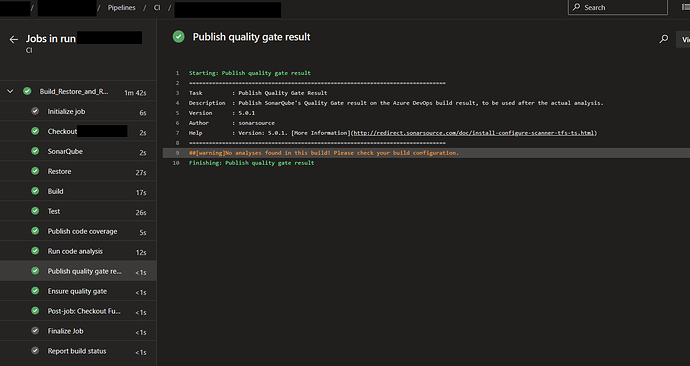Screen dimensions: 690x366
Task: Click magnifier icon inside the Search box
Action: (576, 7)
